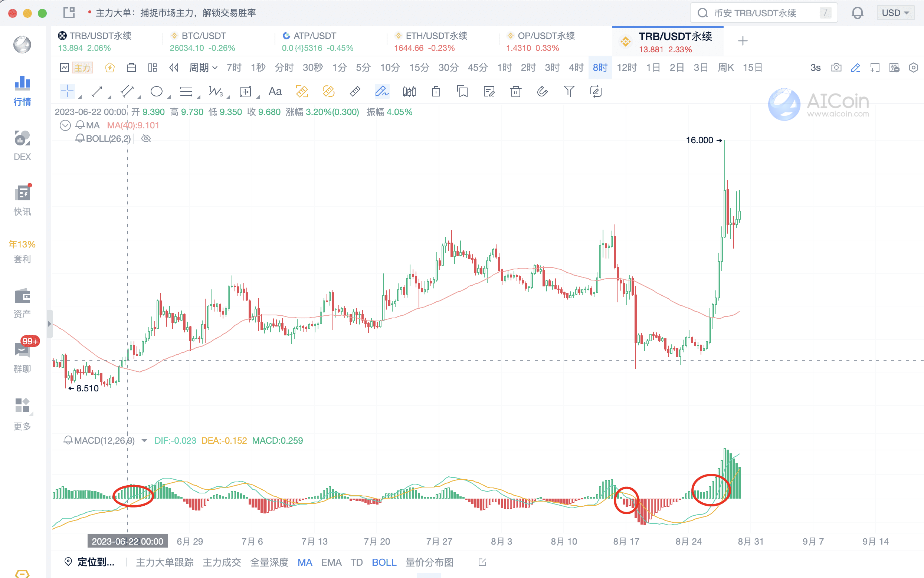Add a new tab with plus button
924x578 pixels.
(x=743, y=41)
